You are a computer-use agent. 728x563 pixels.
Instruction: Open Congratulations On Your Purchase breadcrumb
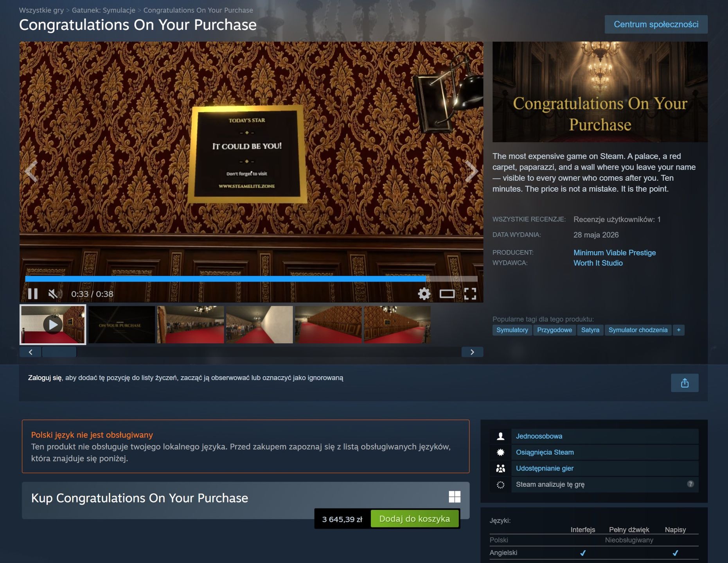198,10
